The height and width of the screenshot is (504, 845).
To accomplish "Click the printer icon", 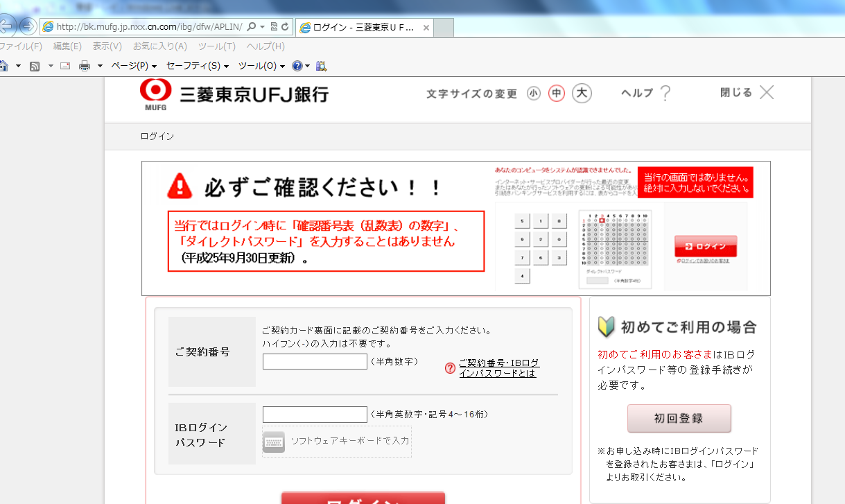I will (x=85, y=66).
